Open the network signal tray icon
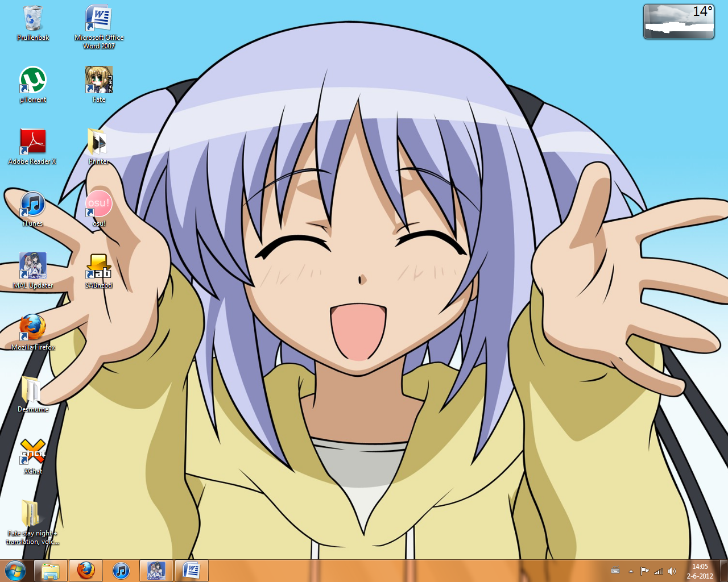 coord(659,571)
